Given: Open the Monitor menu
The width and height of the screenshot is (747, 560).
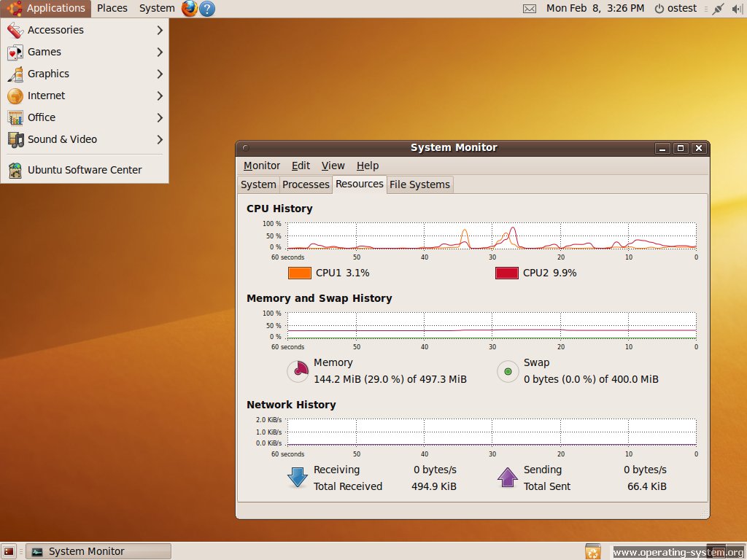Looking at the screenshot, I should (262, 166).
